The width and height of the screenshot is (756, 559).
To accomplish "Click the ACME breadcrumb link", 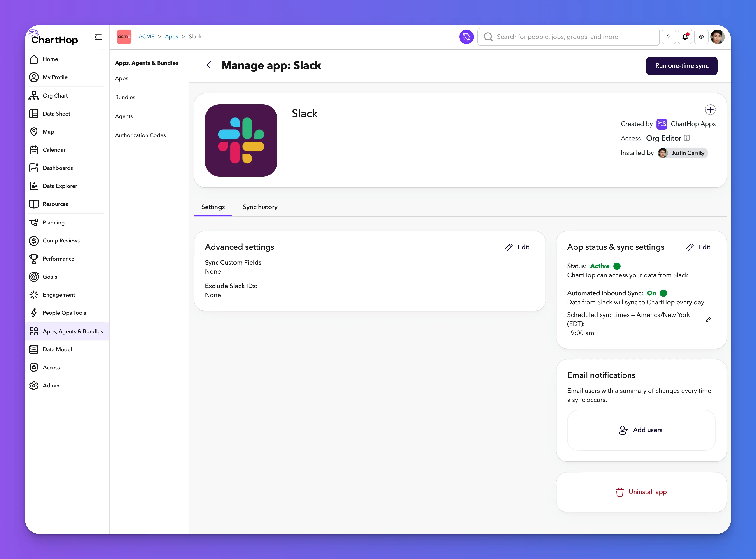I will pyautogui.click(x=146, y=37).
